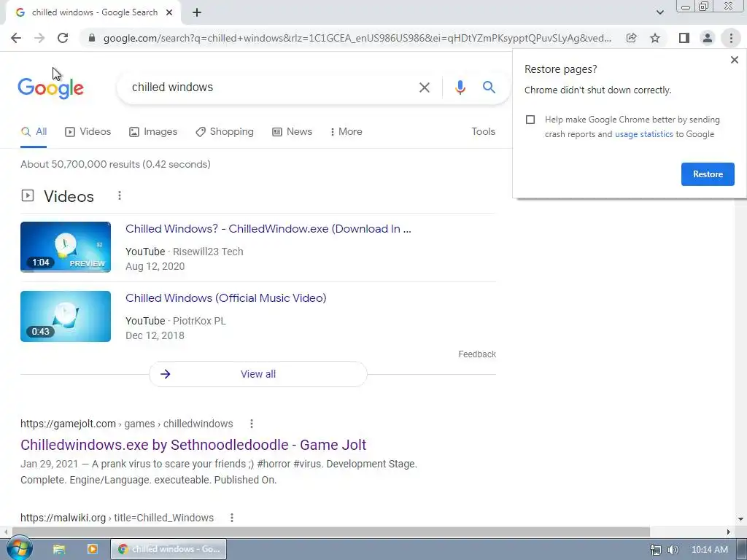Switch to the Videos results tab

coord(88,132)
